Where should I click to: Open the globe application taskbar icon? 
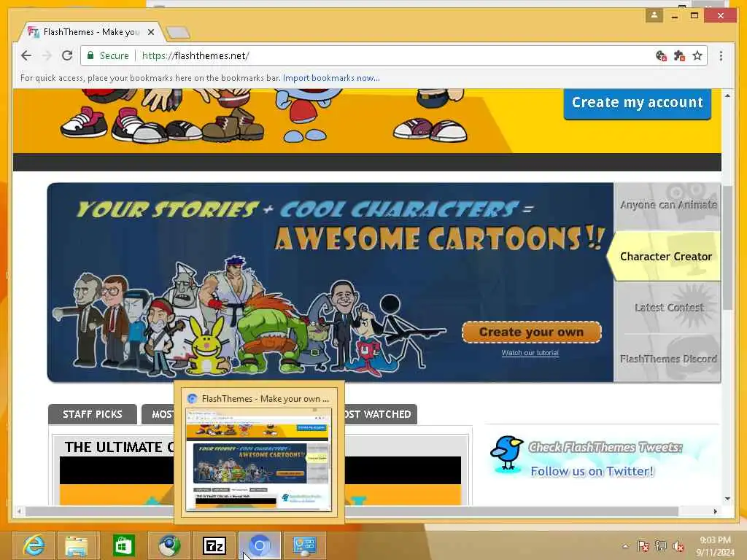coord(169,545)
